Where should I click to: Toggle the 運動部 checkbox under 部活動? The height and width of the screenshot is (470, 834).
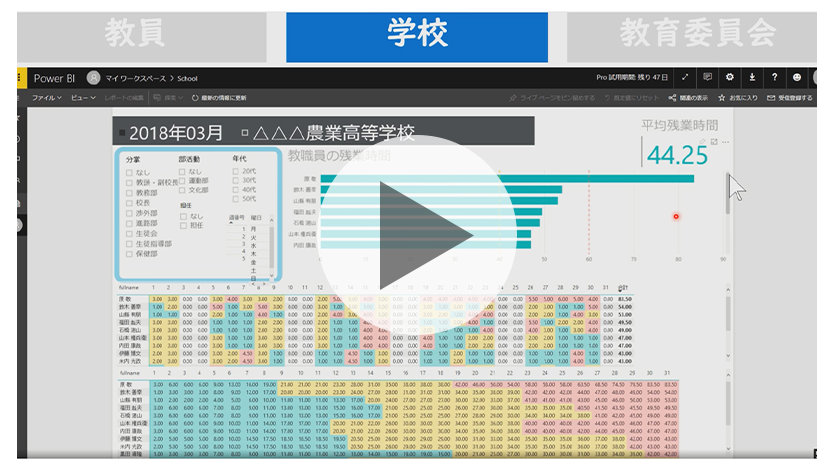[x=182, y=180]
